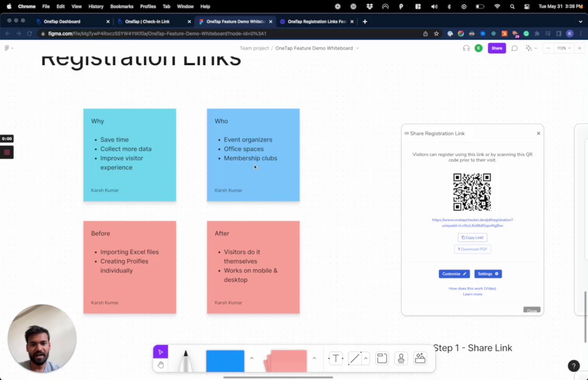
Task: Click Chrome share page icon
Action: [x=425, y=33]
